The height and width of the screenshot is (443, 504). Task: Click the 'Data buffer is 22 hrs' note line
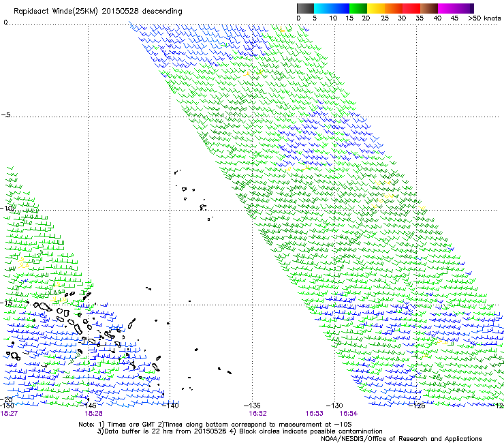tap(240, 431)
